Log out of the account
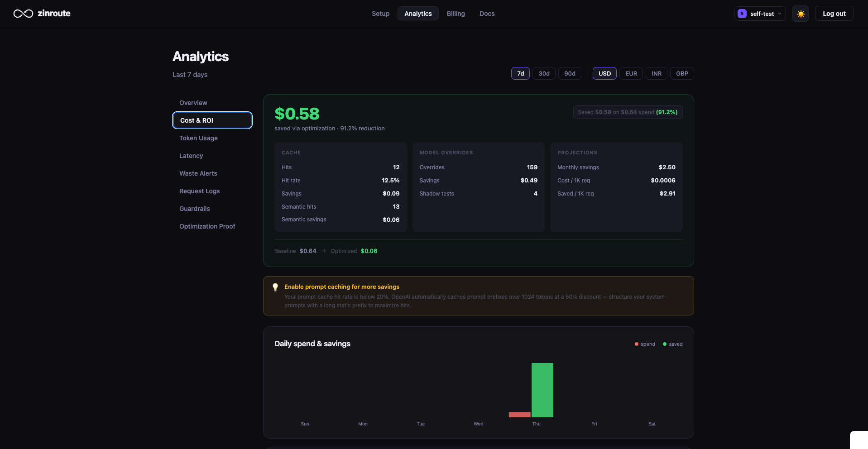Screen dimensions: 868x449 (834, 14)
